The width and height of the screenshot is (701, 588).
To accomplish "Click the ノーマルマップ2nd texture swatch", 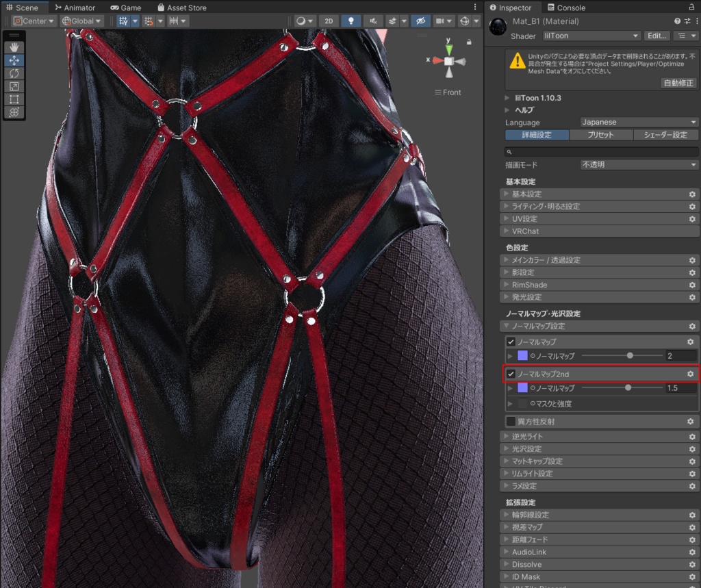I will (522, 387).
